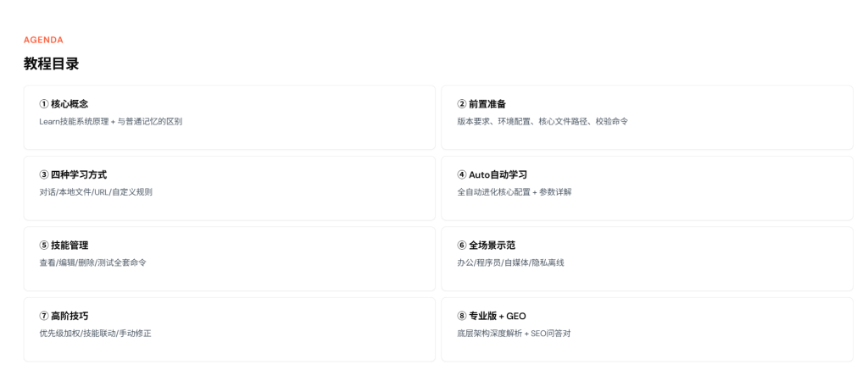Click the circled number ④ icon
The image size is (868, 381).
click(x=462, y=174)
